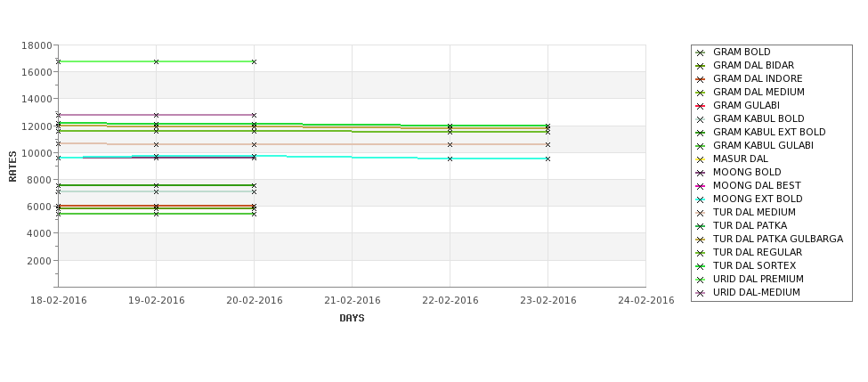Click the MASUR DAL yellow legend marker
Image resolution: width=868 pixels, height=382 pixels.
tap(701, 159)
